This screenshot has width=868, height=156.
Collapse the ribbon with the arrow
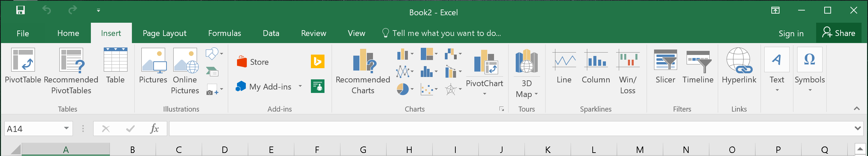click(x=857, y=109)
